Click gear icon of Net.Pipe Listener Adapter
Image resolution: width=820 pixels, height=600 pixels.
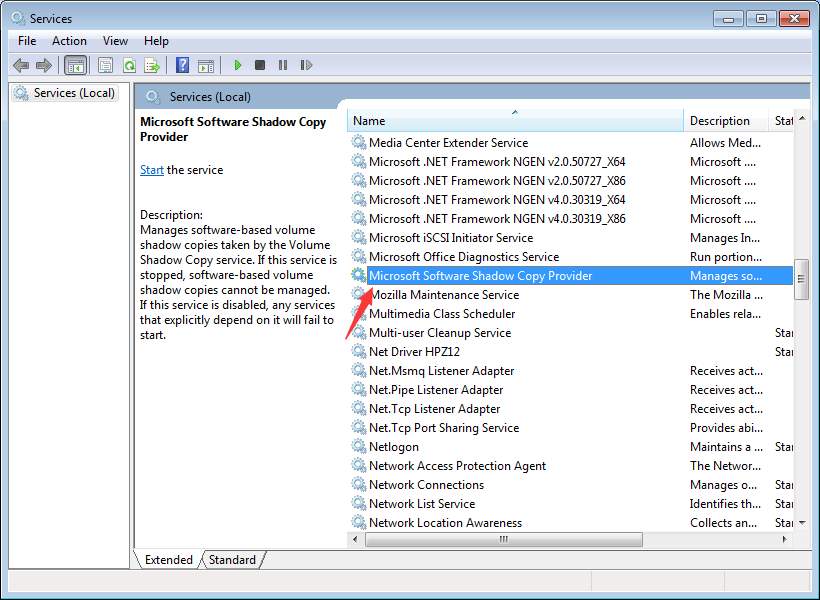coord(358,390)
